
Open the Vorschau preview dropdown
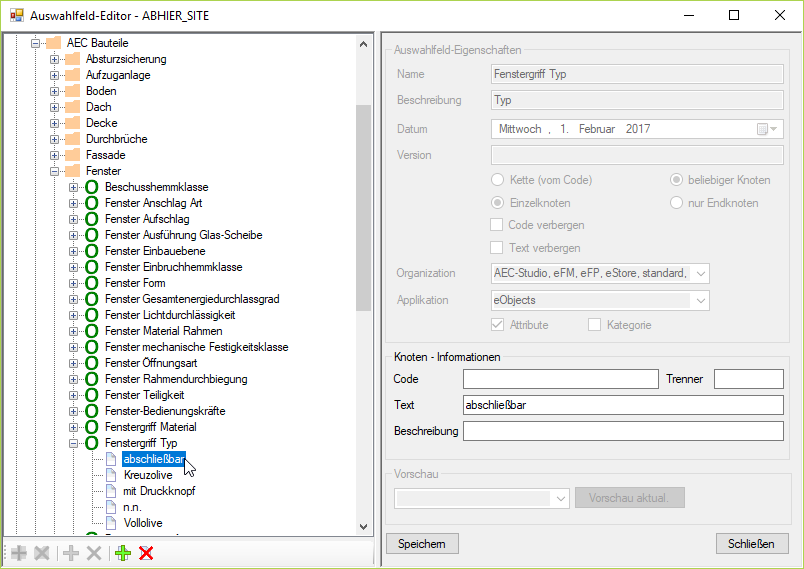pos(560,498)
